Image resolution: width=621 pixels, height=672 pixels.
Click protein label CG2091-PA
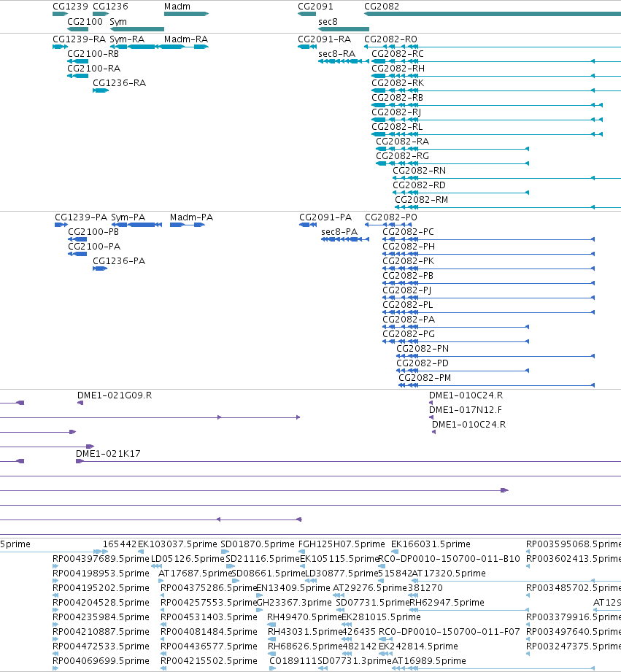pyautogui.click(x=325, y=217)
